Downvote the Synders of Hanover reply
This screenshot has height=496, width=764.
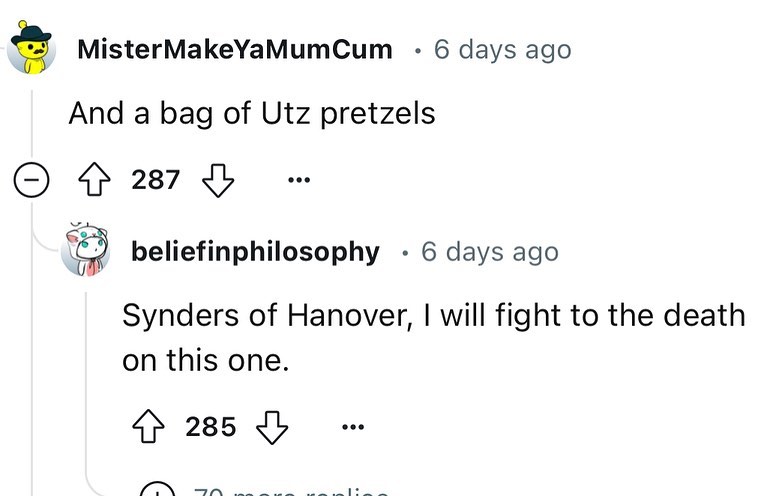(271, 427)
